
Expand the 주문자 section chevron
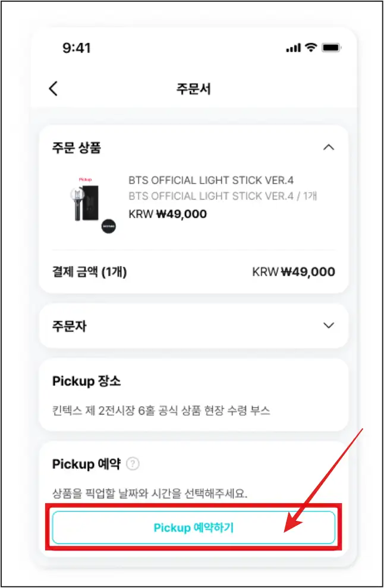(328, 325)
